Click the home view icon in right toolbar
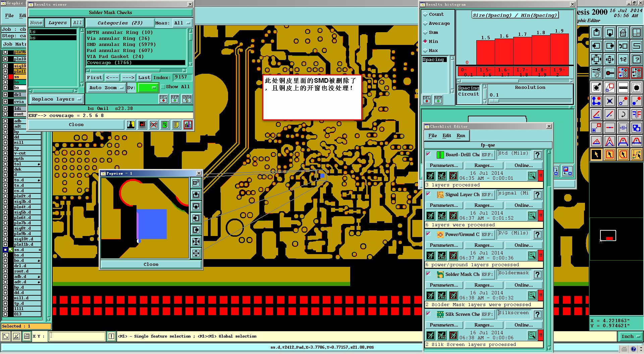 623,33
